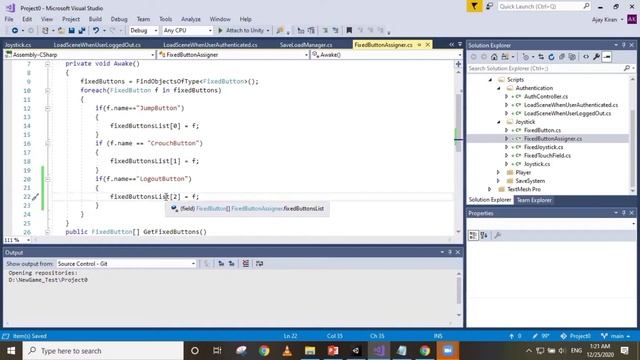The height and width of the screenshot is (360, 640).
Task: Select AuthController.cs in Solution Explorer
Action: tap(546, 96)
